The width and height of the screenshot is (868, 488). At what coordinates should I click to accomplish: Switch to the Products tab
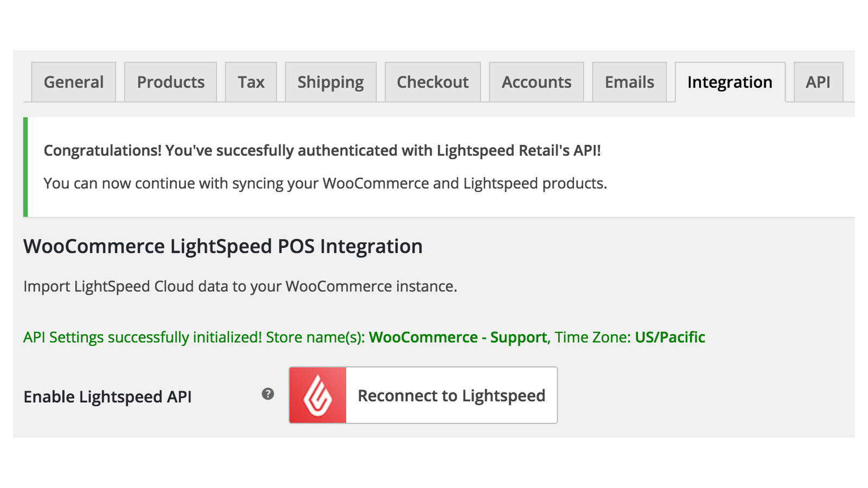[x=170, y=82]
